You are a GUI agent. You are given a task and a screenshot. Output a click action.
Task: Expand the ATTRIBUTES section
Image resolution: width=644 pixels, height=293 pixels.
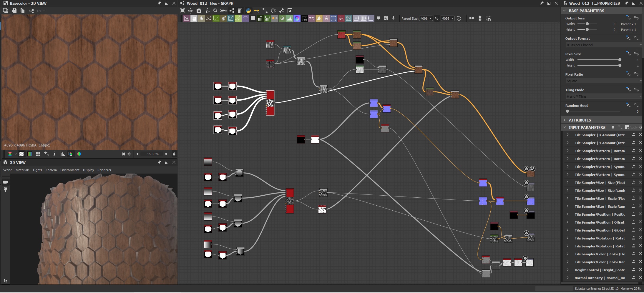tap(565, 120)
